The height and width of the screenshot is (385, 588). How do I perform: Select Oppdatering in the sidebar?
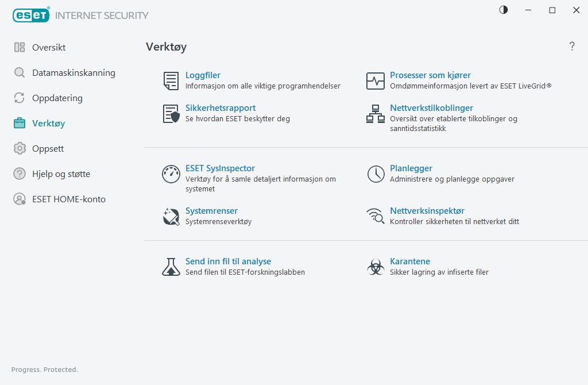click(57, 98)
